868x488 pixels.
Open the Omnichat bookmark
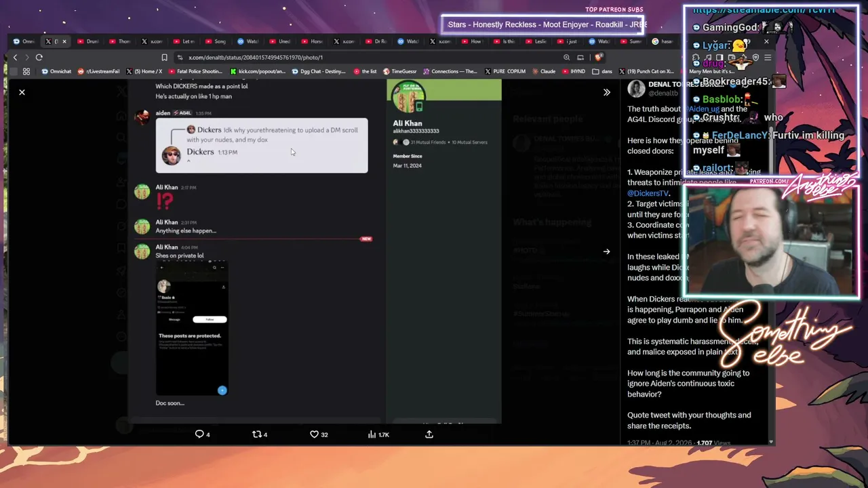(x=56, y=71)
